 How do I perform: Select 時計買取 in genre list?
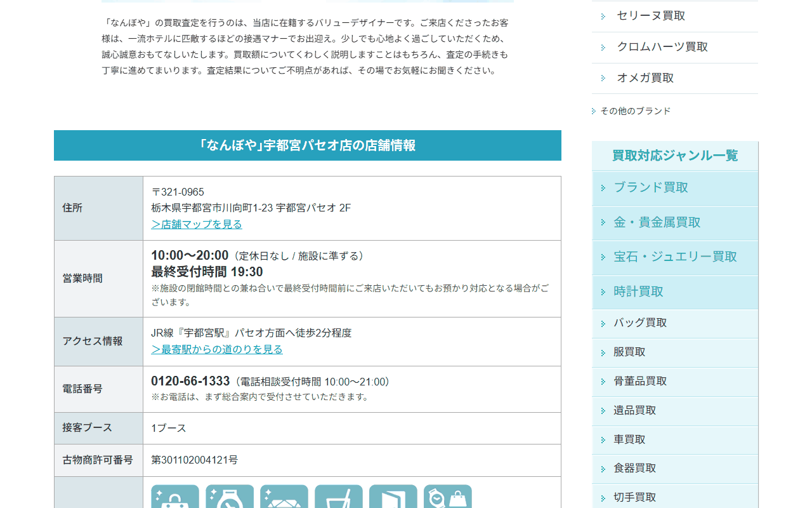(675, 292)
